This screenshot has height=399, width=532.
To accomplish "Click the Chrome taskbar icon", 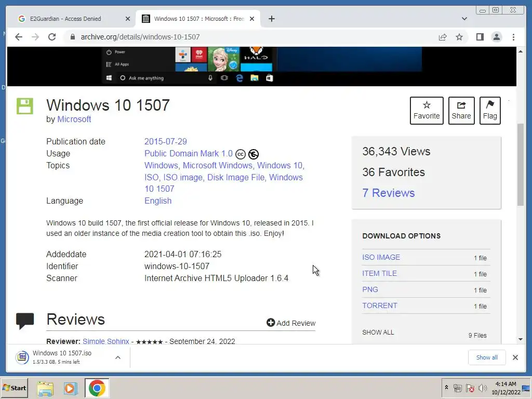I will [97, 388].
